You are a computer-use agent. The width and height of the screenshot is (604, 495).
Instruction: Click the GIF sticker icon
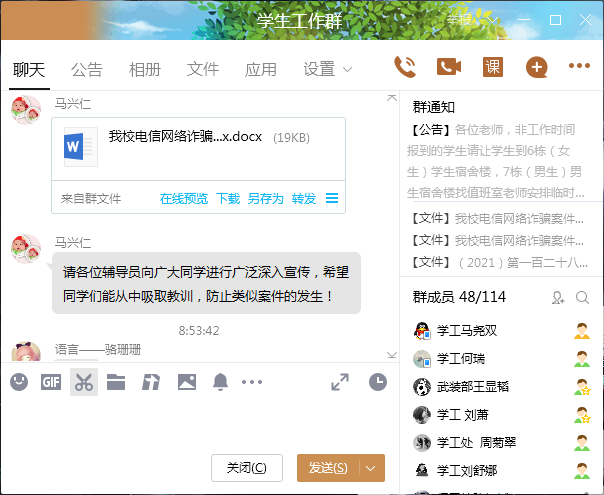(51, 381)
